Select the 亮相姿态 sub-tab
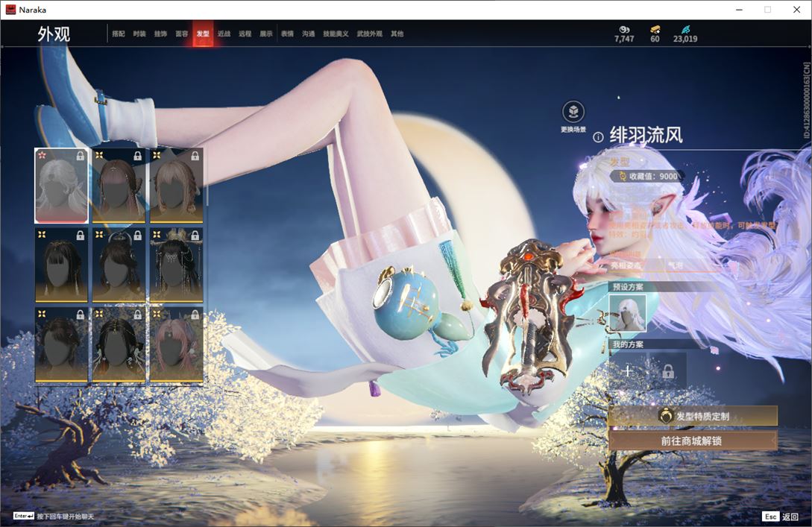This screenshot has height=527, width=812. tap(626, 265)
